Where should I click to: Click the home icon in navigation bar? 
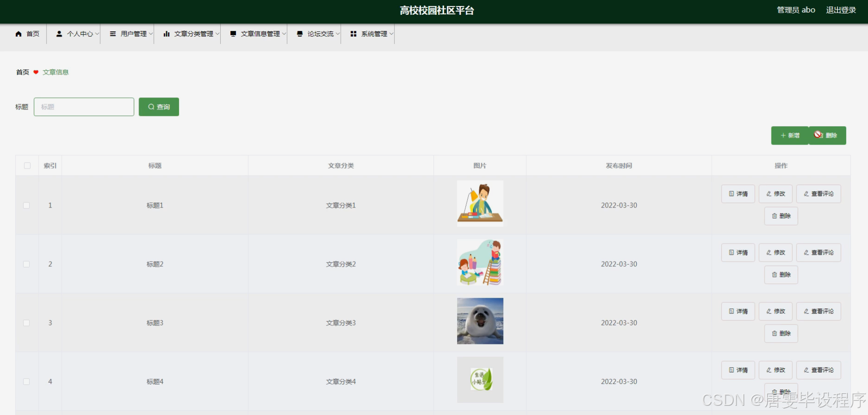pos(18,34)
